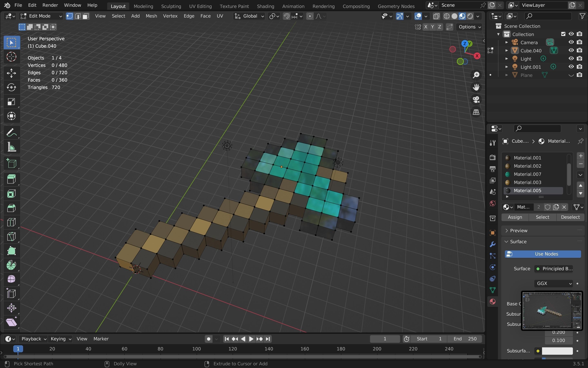Click the 0.200 subsurface radius value
The height and width of the screenshot is (368, 588).
[x=559, y=332]
